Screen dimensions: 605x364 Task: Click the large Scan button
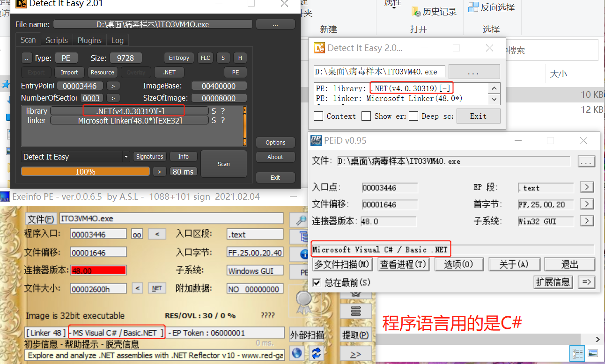pyautogui.click(x=224, y=164)
